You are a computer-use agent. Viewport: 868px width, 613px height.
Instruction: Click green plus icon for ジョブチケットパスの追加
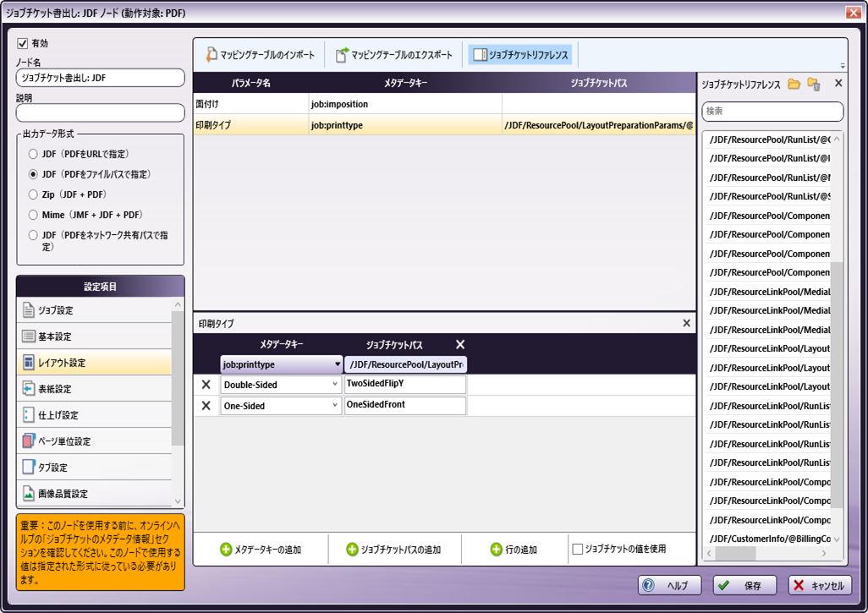[x=352, y=550]
